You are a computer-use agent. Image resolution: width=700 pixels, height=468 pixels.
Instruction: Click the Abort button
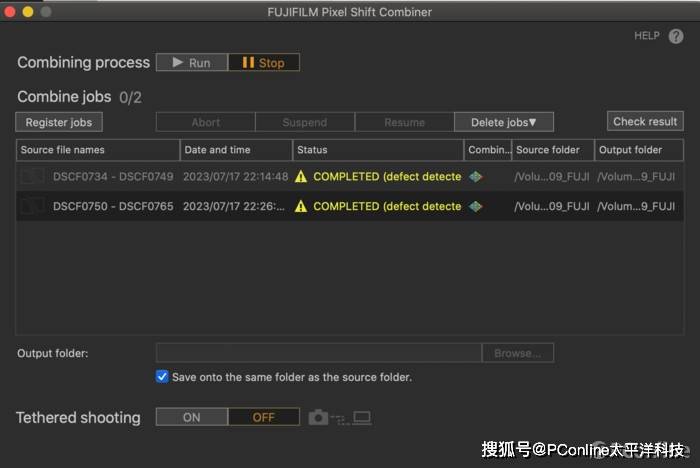[x=206, y=122]
